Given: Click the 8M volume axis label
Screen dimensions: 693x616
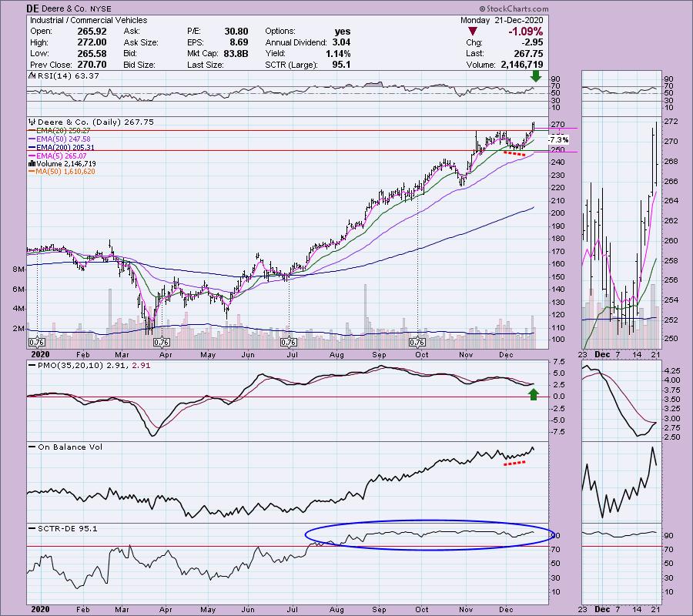Looking at the screenshot, I should 18,269.
